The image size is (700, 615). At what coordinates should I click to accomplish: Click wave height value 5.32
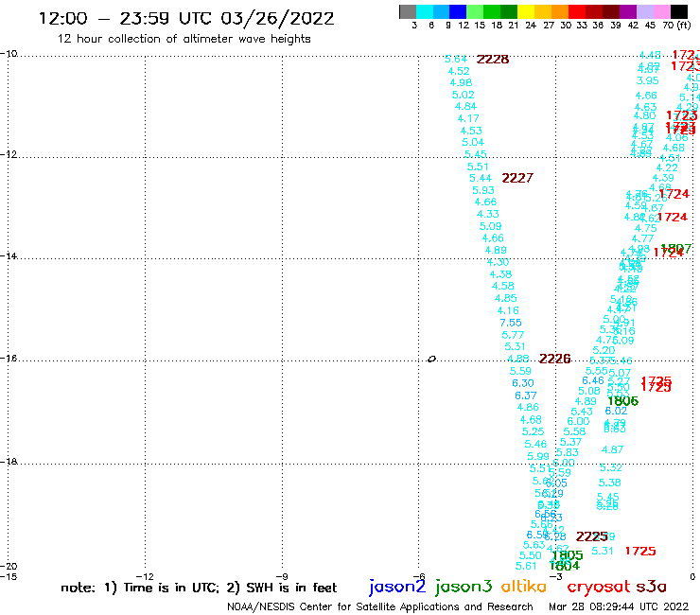coord(611,467)
